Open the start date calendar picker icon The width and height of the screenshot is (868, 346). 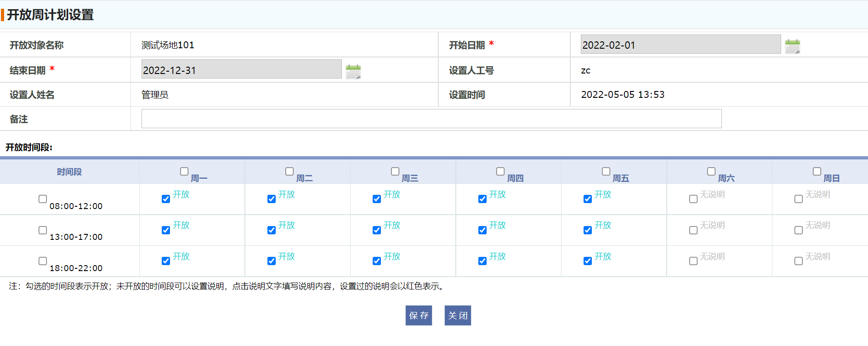[792, 46]
